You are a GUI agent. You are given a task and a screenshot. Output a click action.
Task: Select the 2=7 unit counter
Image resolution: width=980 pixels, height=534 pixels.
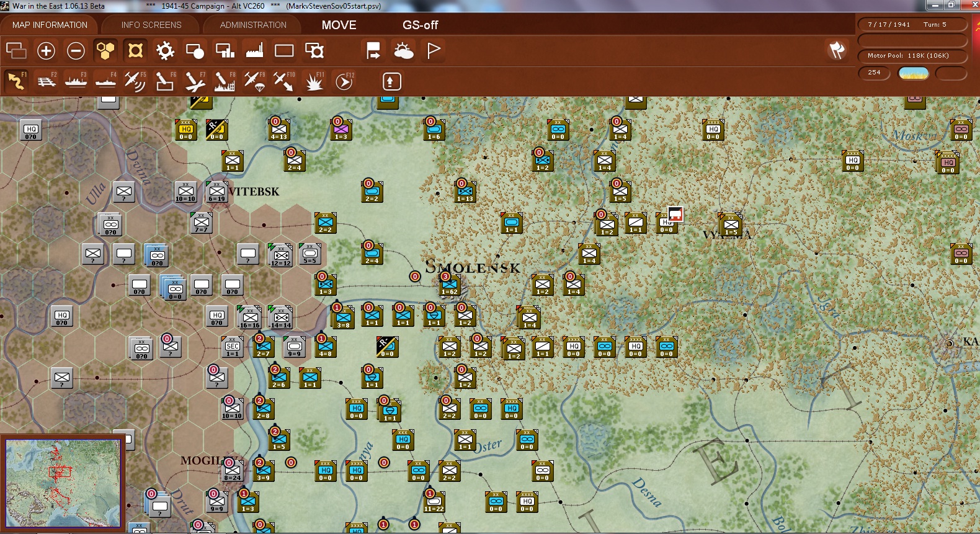pyautogui.click(x=263, y=347)
